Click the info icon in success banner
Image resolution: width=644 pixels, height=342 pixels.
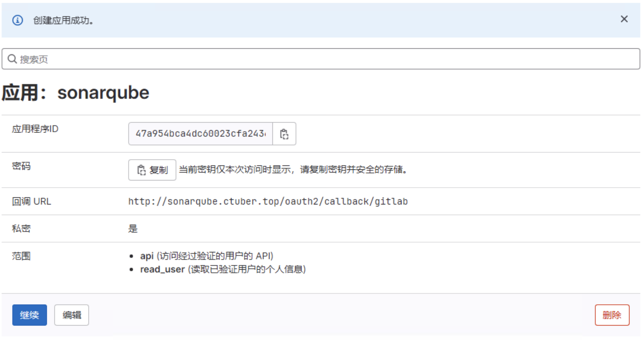pyautogui.click(x=18, y=20)
